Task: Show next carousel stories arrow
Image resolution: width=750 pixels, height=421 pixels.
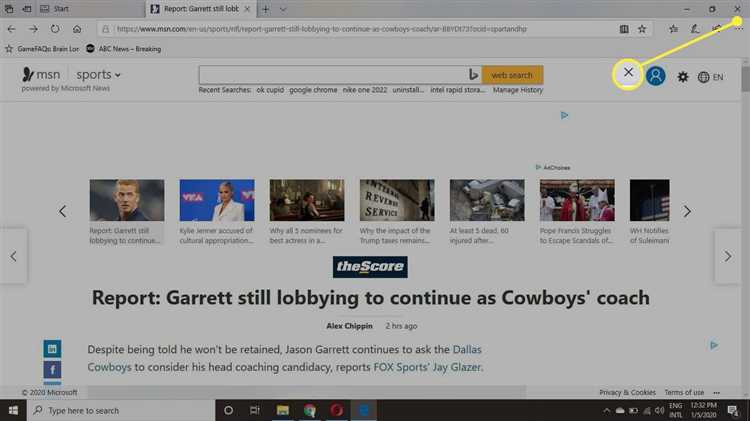Action: click(687, 211)
